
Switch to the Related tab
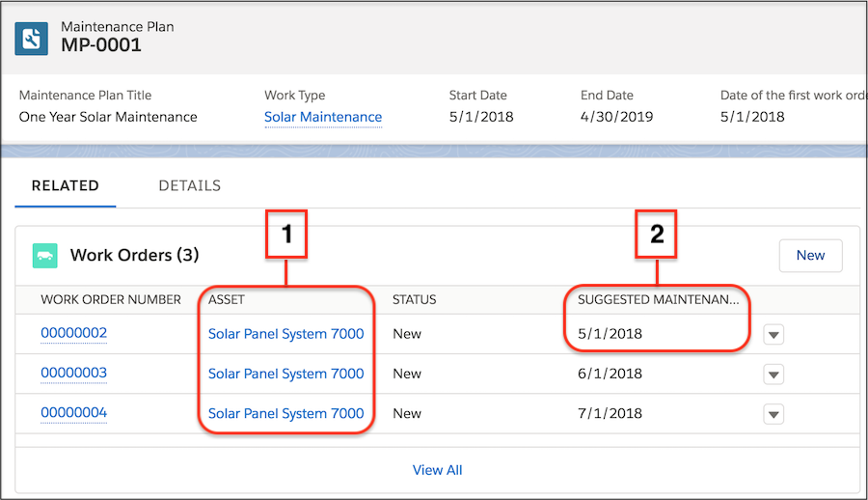click(66, 185)
